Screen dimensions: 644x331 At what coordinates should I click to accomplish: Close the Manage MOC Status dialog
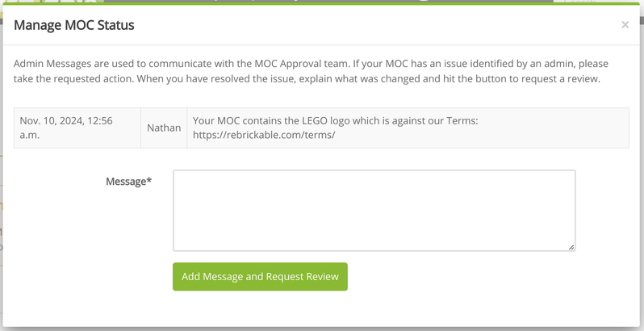pyautogui.click(x=625, y=25)
